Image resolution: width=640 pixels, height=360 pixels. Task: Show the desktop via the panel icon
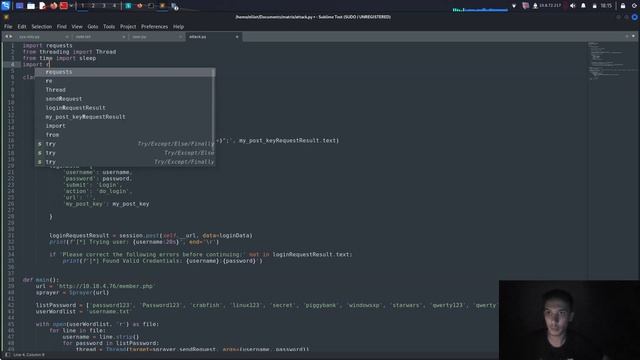20,6
